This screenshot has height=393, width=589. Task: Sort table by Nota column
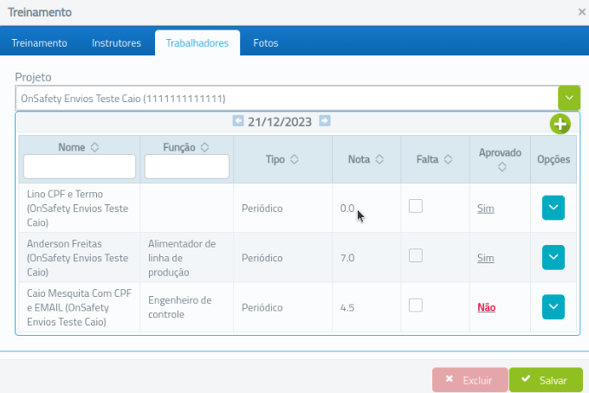[x=379, y=159]
